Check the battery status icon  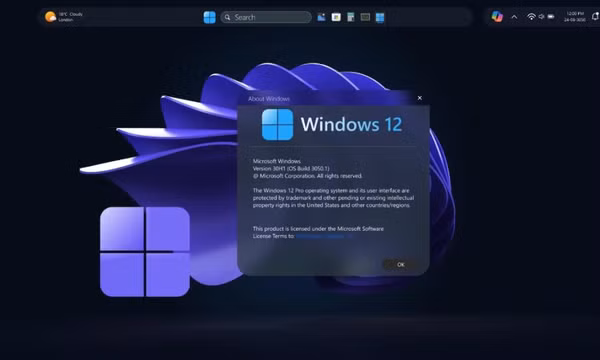pyautogui.click(x=551, y=16)
